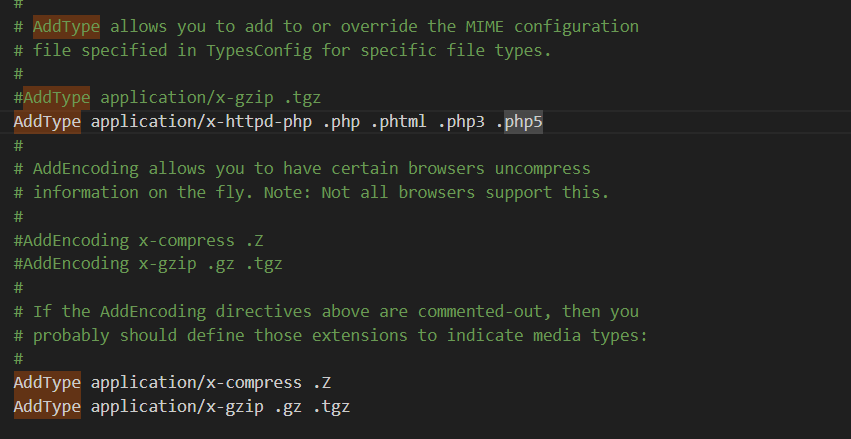Click the highlighted AddType in the x-httpd-php line
The width and height of the screenshot is (851, 439).
point(47,122)
